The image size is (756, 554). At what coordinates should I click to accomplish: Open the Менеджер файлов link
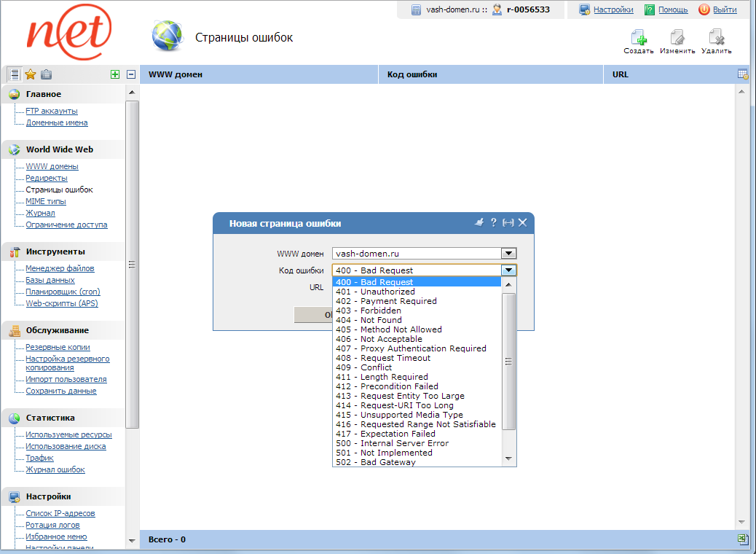(60, 268)
